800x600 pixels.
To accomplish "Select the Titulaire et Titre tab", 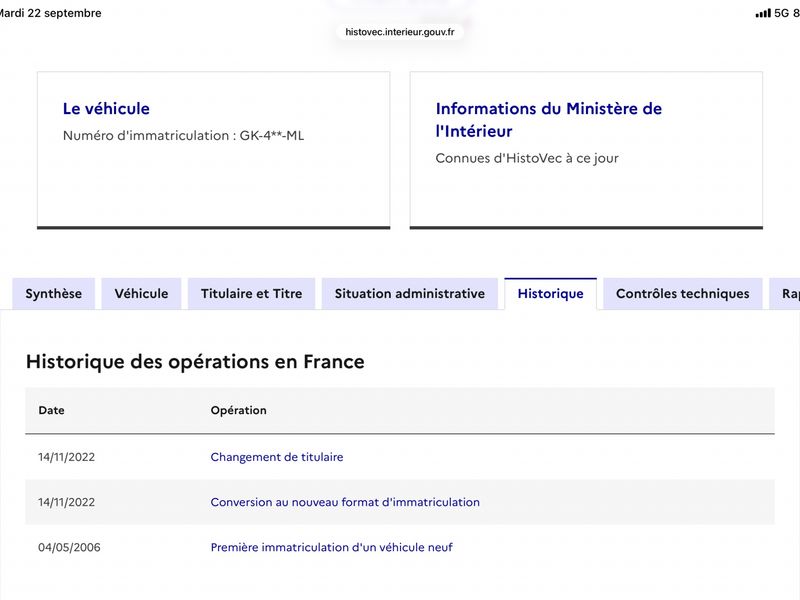I will 252,294.
